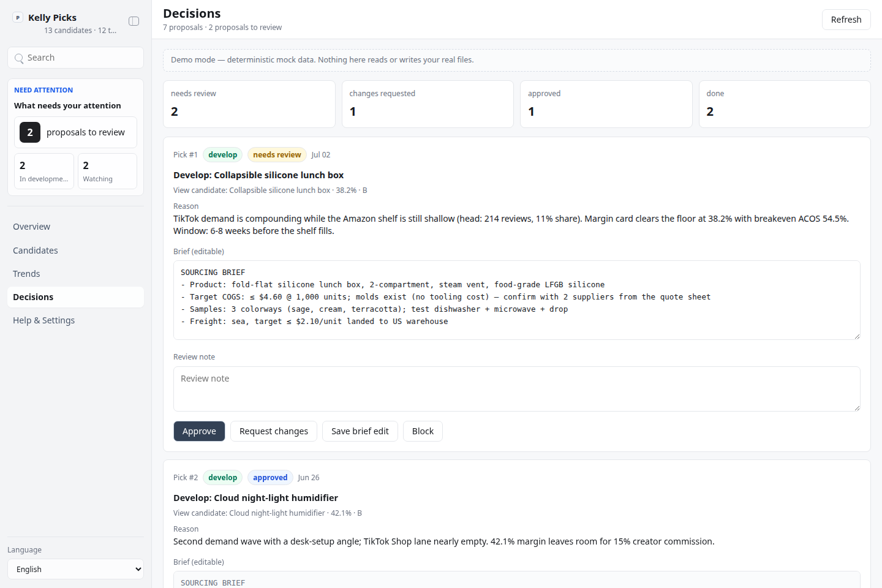Filter by changes requested card

point(428,104)
